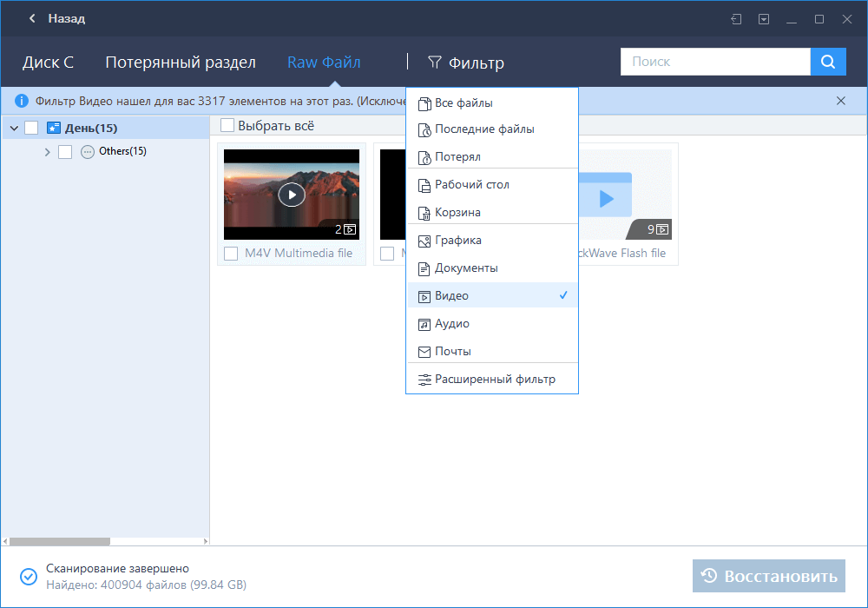Viewport: 868px width, 608px height.
Task: Select the Raw Файл tab
Action: pos(324,62)
